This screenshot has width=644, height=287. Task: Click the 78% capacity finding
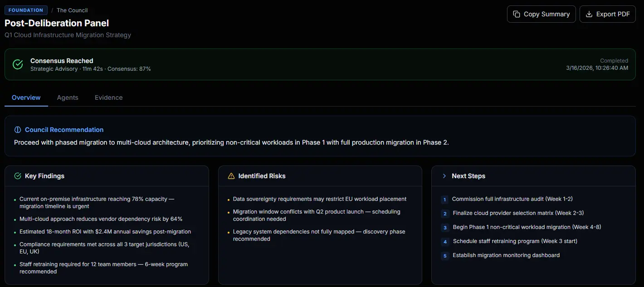(97, 203)
